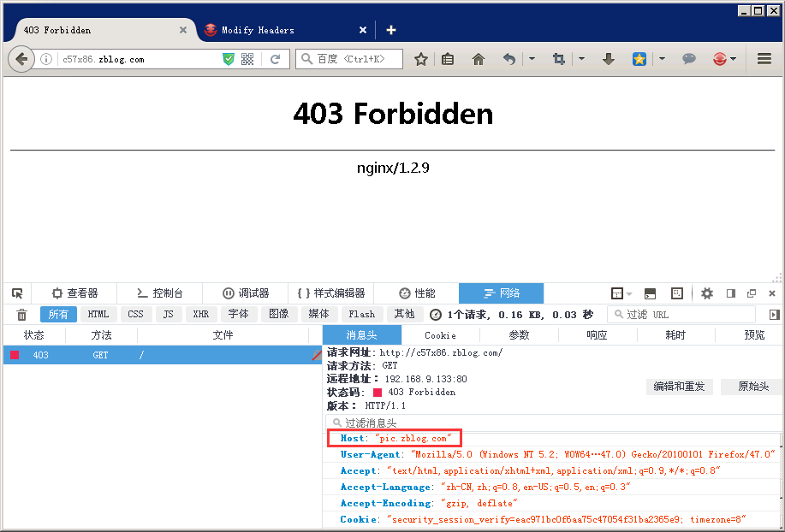Expand the undo arrow dropdown in toolbar
Screen dimensions: 785x532
pyautogui.click(x=532, y=59)
